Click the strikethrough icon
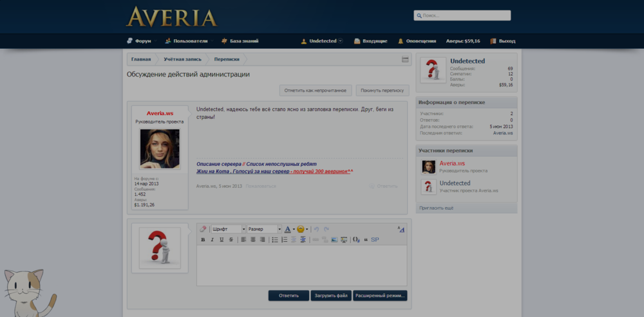 [231, 240]
